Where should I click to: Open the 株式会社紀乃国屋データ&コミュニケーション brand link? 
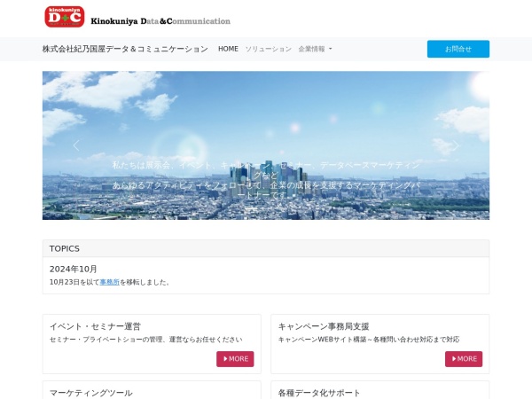click(x=125, y=49)
